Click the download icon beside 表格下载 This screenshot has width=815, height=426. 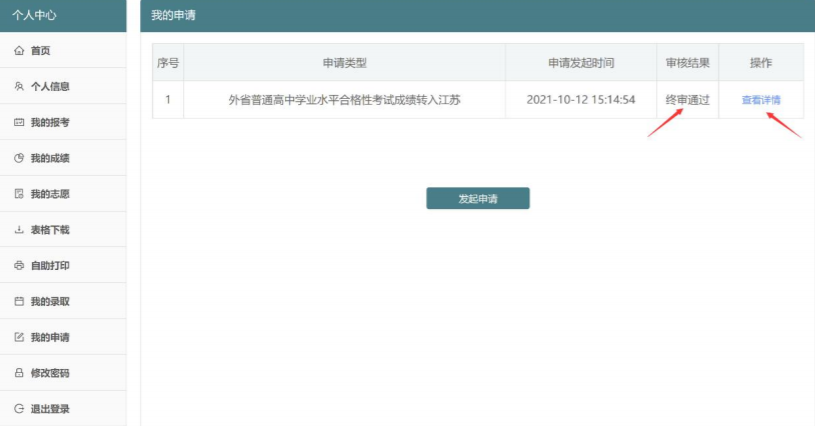coord(18,230)
